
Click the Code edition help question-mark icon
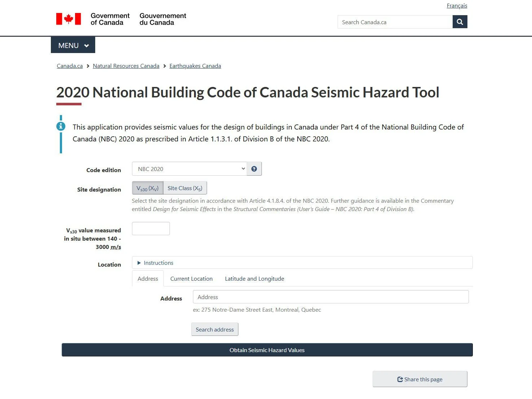[x=254, y=169]
